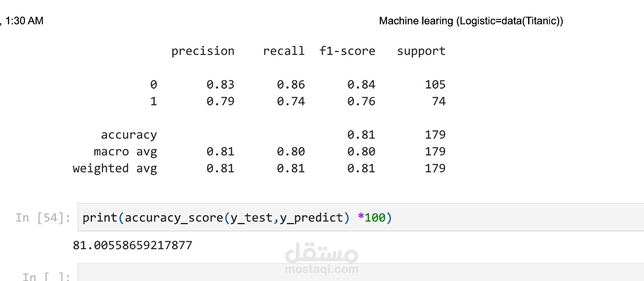Click the In [54] prompt label
This screenshot has width=644, height=281.
(43, 218)
